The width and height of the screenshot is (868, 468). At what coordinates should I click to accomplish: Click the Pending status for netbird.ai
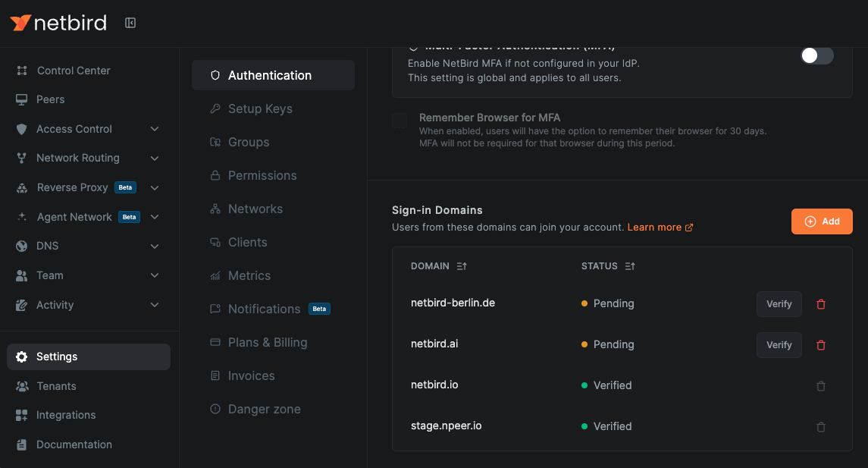(x=607, y=344)
